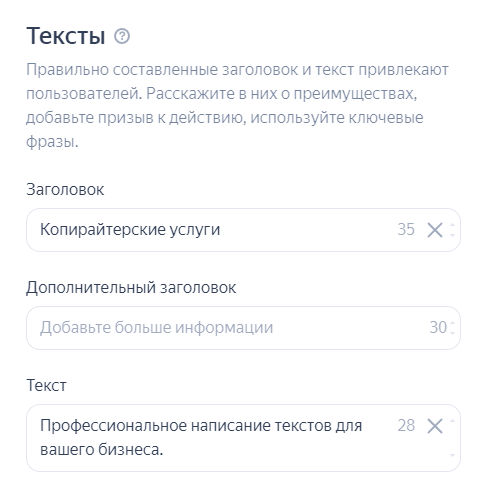Screen dimensions: 491x493
Task: Click the character counter showing 35
Action: (x=406, y=229)
